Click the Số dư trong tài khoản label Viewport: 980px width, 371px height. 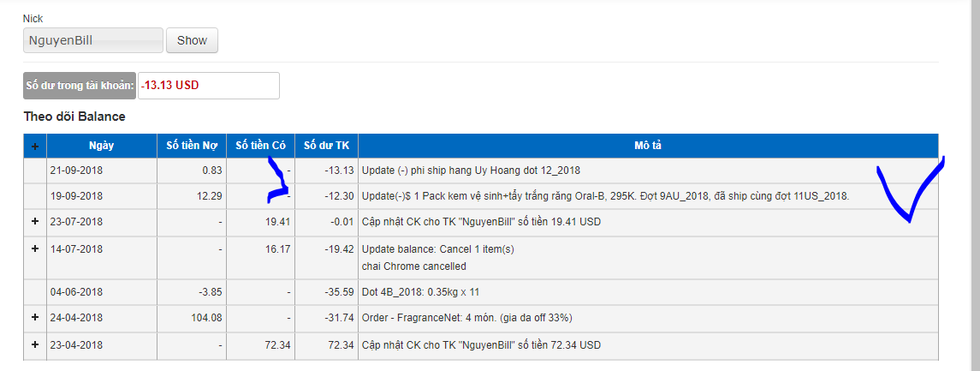coord(80,86)
